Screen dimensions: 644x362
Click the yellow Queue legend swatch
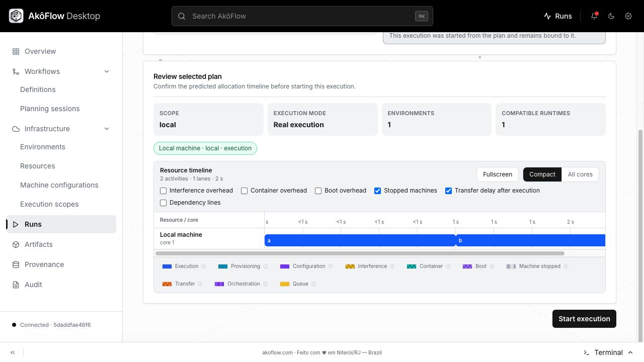(285, 284)
